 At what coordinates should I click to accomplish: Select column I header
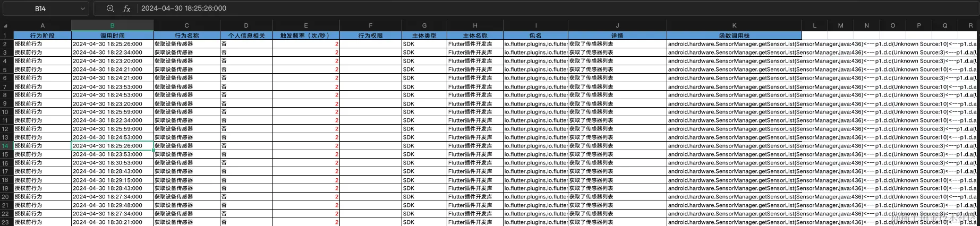point(535,25)
